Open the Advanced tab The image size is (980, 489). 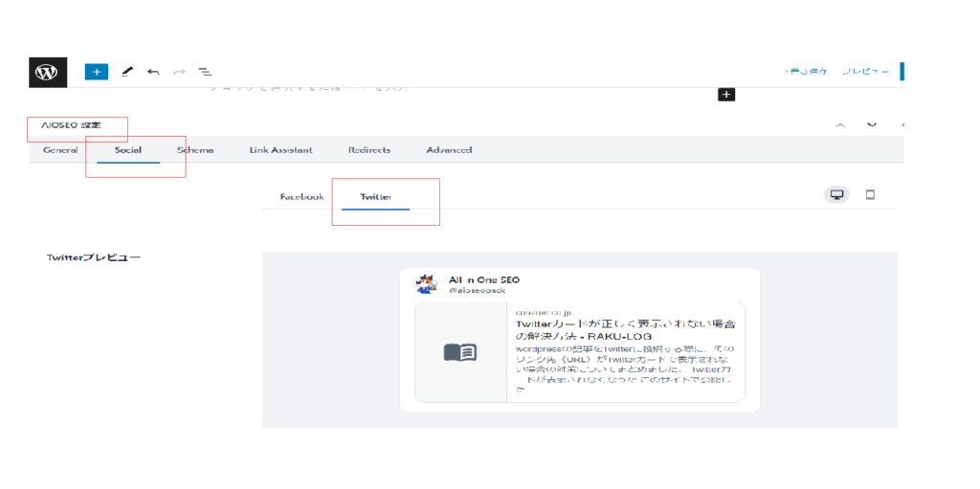pos(449,150)
